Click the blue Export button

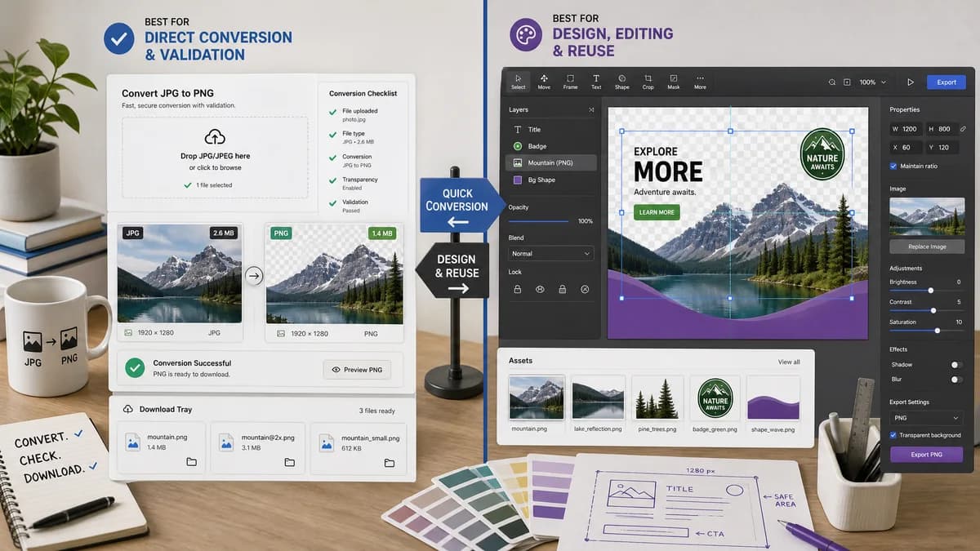947,82
